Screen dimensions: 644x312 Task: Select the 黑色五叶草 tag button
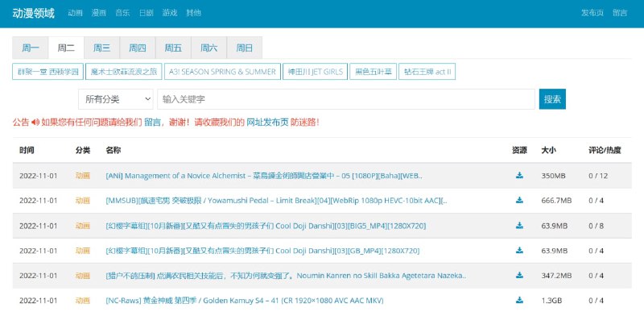tap(373, 72)
